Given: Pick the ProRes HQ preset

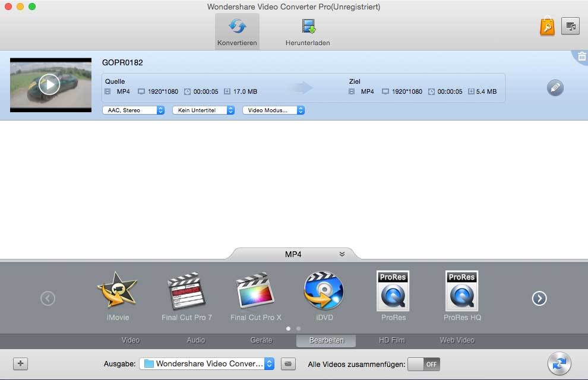Looking at the screenshot, I should 462,291.
